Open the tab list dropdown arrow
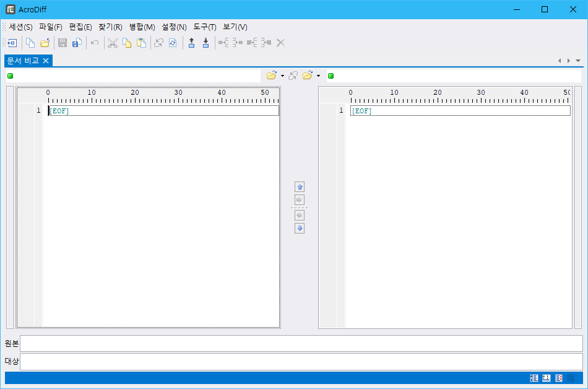This screenshot has width=588, height=389. [578, 61]
